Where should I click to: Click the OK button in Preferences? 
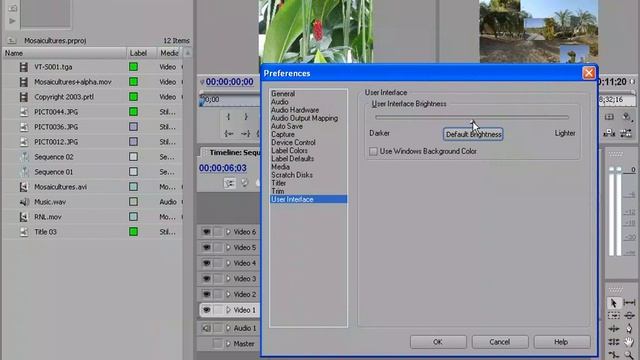[438, 342]
